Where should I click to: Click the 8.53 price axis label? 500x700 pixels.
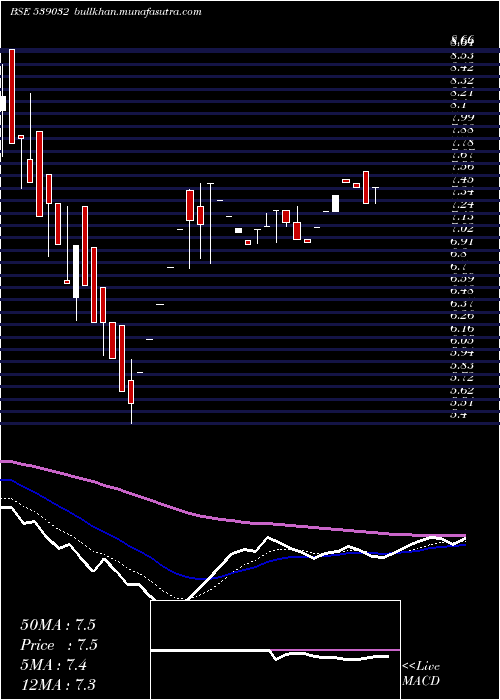point(462,56)
